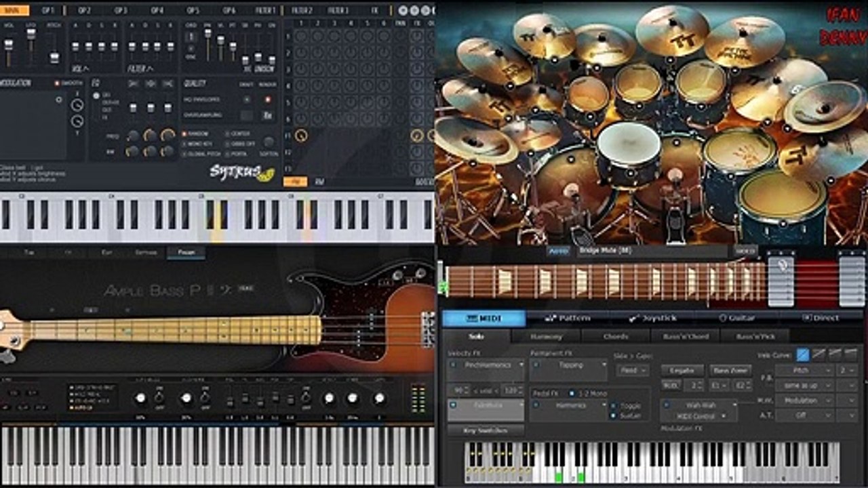Open the FX tab in Sytrus
This screenshot has width=868, height=488.
pyautogui.click(x=374, y=10)
